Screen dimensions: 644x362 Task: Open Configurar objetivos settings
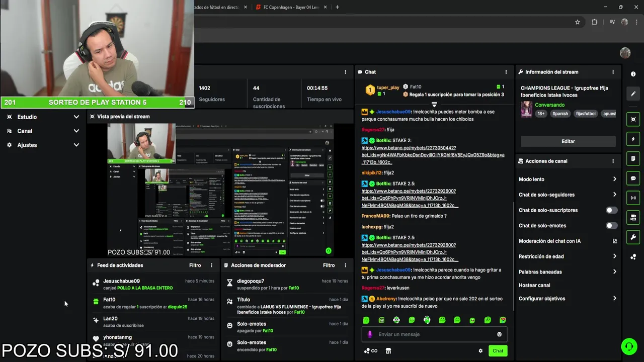pyautogui.click(x=568, y=299)
